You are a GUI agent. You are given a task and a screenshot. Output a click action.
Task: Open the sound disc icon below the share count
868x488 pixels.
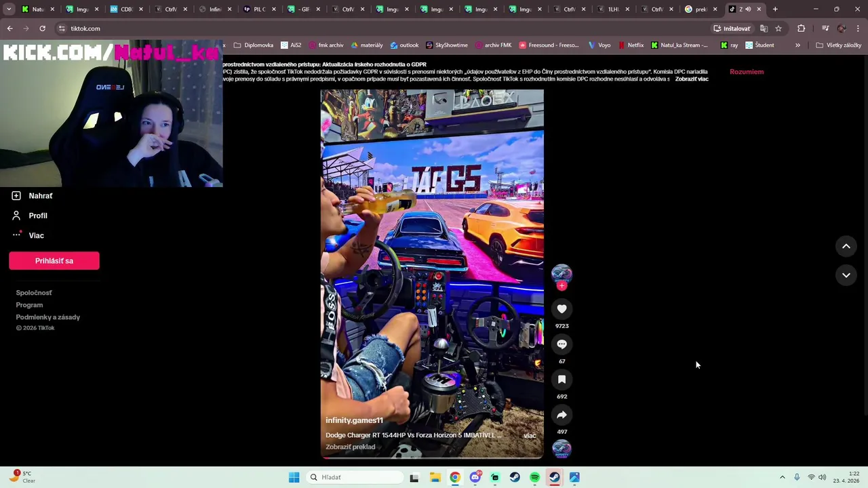click(561, 449)
